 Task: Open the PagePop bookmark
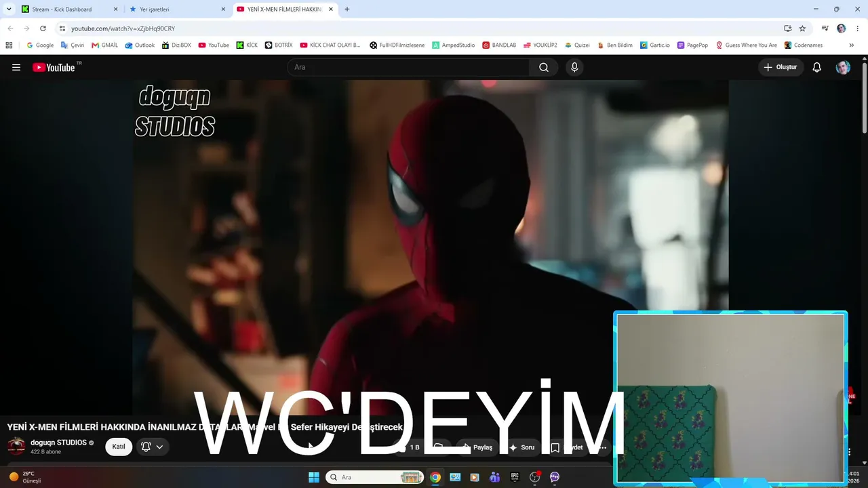click(x=692, y=45)
